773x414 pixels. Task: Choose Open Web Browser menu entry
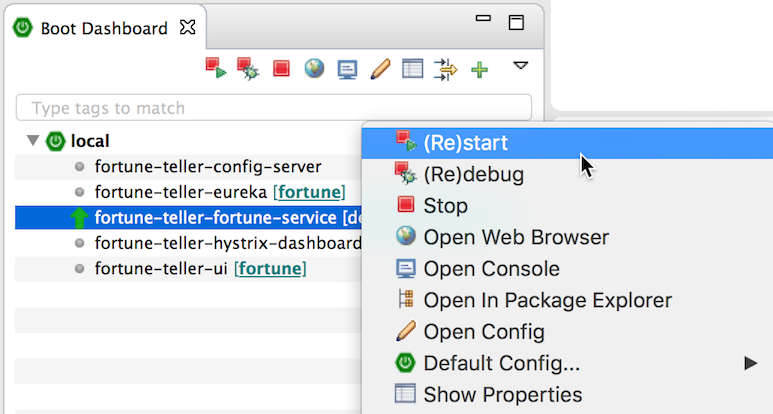coord(567,237)
